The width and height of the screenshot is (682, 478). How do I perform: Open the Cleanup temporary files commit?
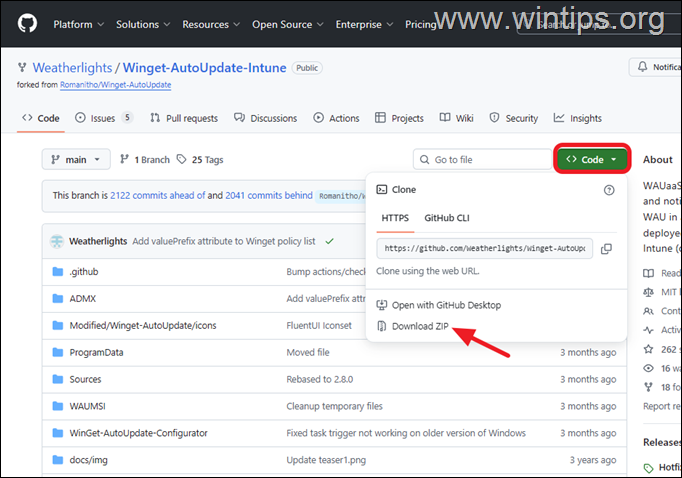334,406
